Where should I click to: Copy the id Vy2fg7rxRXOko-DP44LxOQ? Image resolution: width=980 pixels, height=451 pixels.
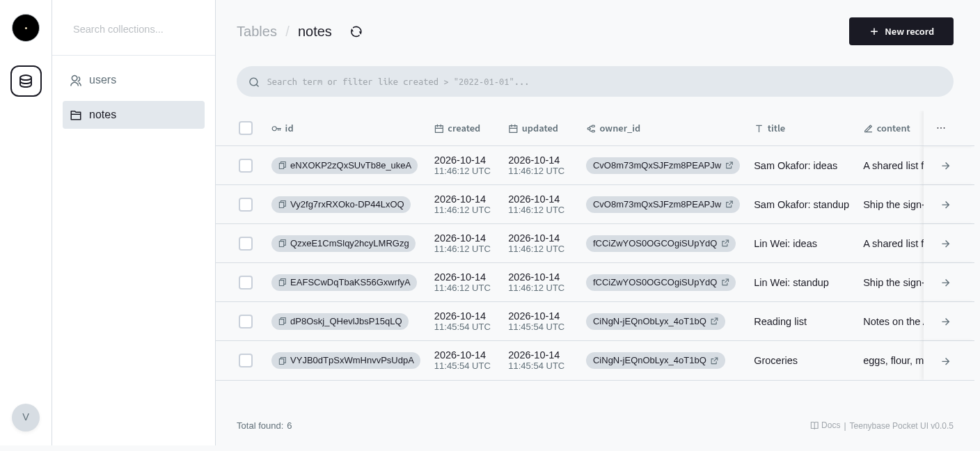[x=283, y=205]
